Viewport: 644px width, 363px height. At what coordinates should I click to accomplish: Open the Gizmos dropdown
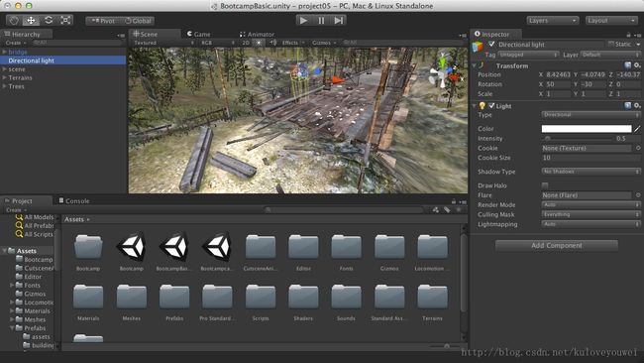(324, 43)
